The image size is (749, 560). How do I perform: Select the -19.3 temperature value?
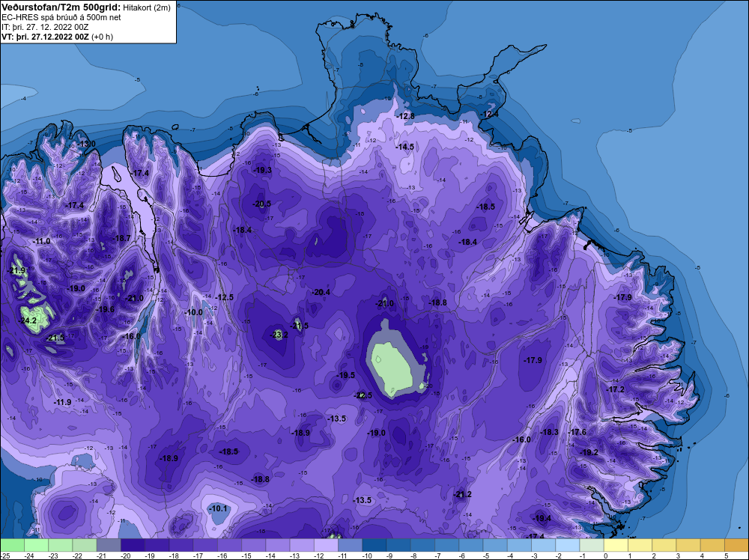tap(262, 170)
